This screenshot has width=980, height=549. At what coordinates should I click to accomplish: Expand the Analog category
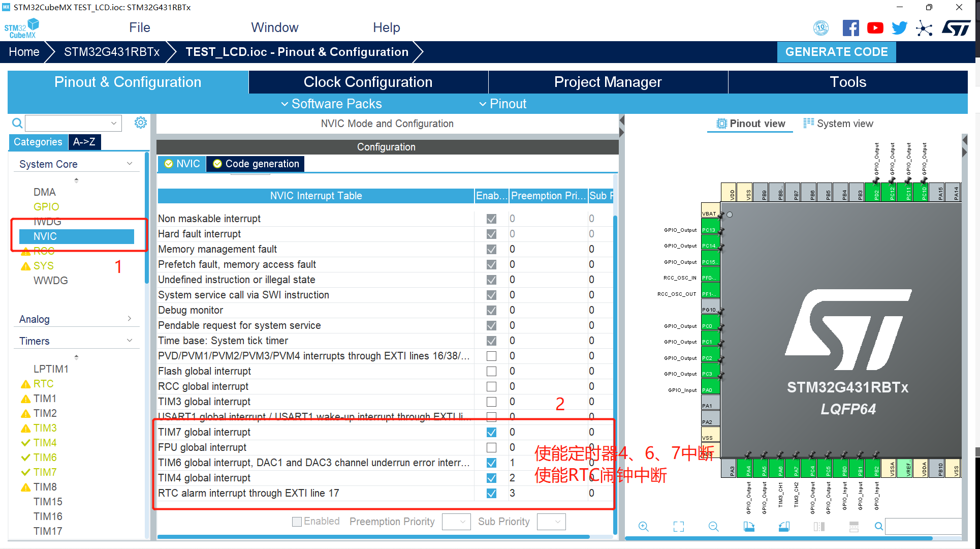pyautogui.click(x=130, y=319)
